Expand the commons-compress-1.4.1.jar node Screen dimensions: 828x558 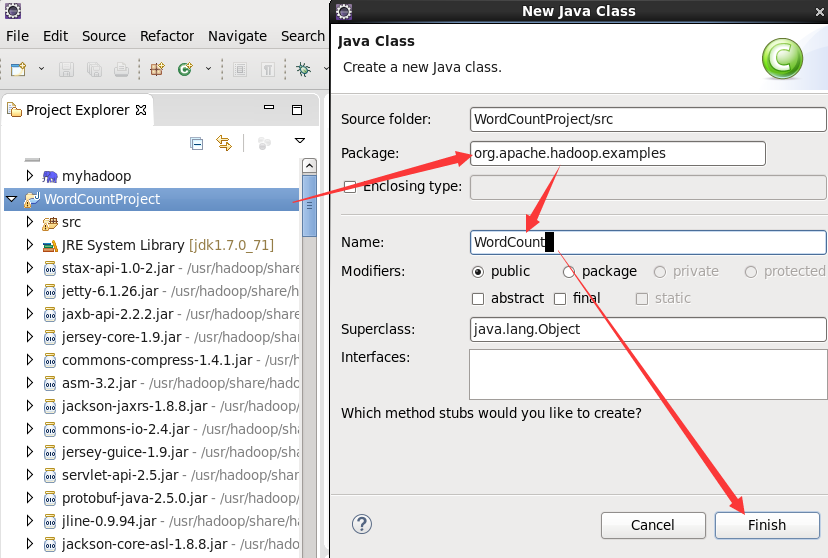point(30,360)
